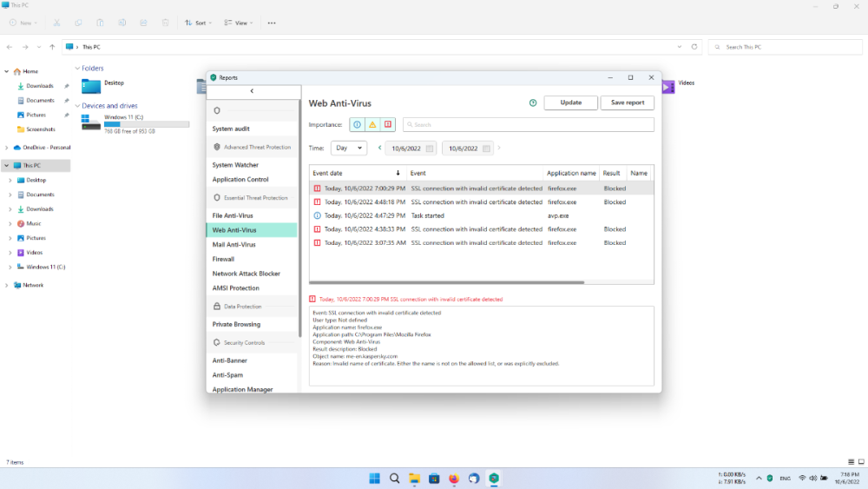
Task: Open File Anti-Virus report
Action: pyautogui.click(x=233, y=215)
